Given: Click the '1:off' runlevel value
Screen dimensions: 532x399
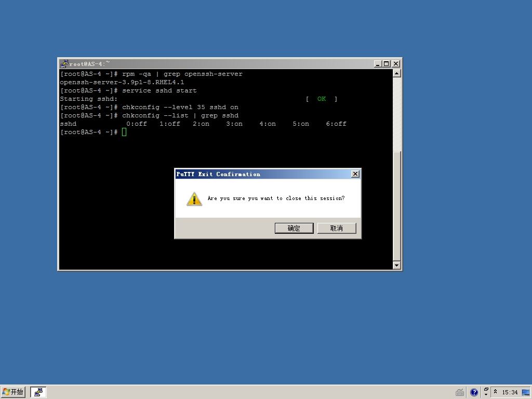Looking at the screenshot, I should tap(170, 124).
